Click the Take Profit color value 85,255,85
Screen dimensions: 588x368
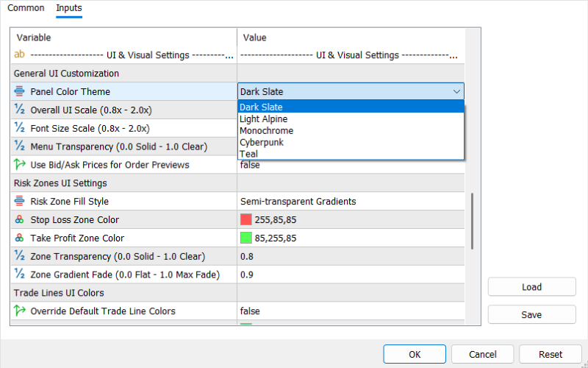[x=276, y=238]
